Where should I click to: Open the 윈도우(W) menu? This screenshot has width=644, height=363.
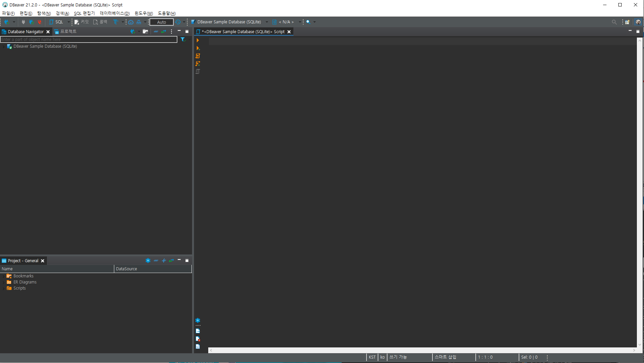[144, 13]
